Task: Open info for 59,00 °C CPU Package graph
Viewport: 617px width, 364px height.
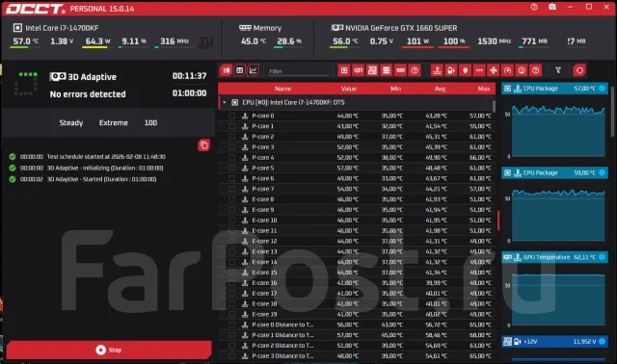Action: (x=602, y=172)
